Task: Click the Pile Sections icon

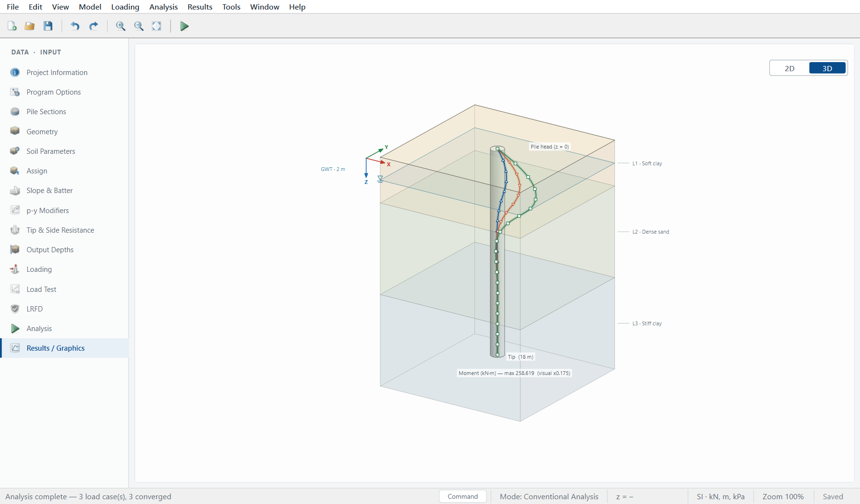Action: pos(15,112)
